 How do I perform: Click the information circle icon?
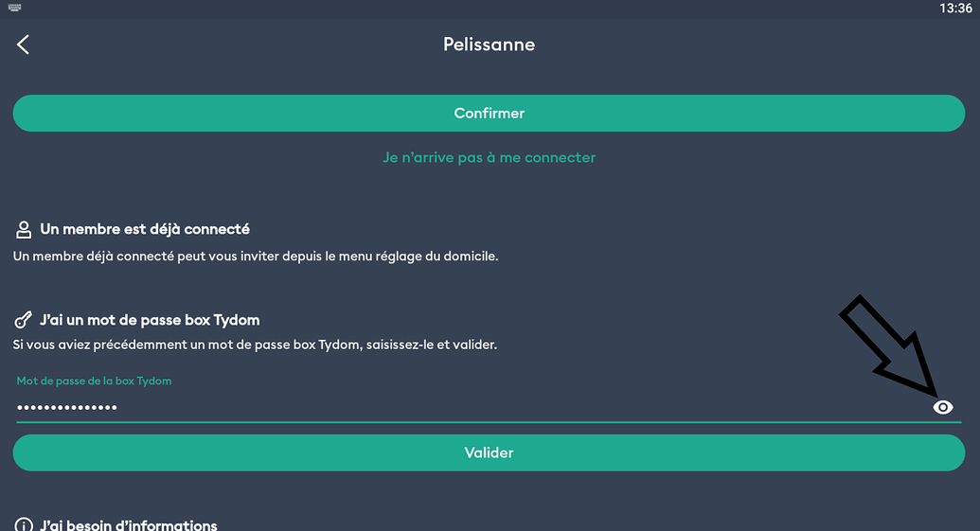click(x=24, y=525)
